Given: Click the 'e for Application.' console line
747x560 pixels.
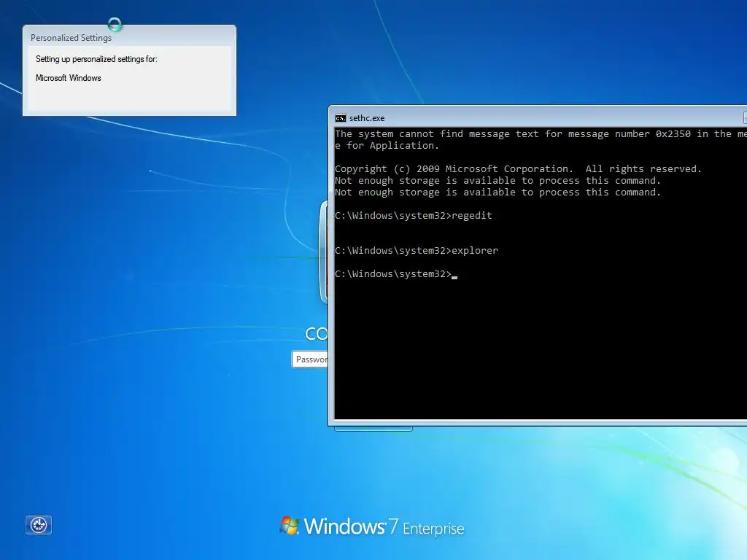Looking at the screenshot, I should coord(387,146).
